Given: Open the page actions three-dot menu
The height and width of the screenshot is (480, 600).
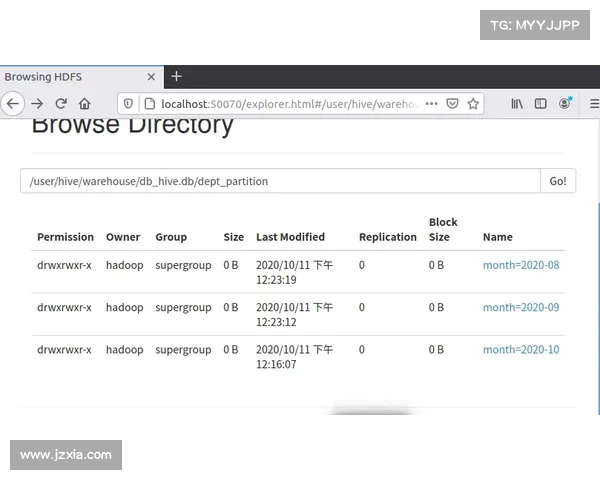Looking at the screenshot, I should point(431,103).
